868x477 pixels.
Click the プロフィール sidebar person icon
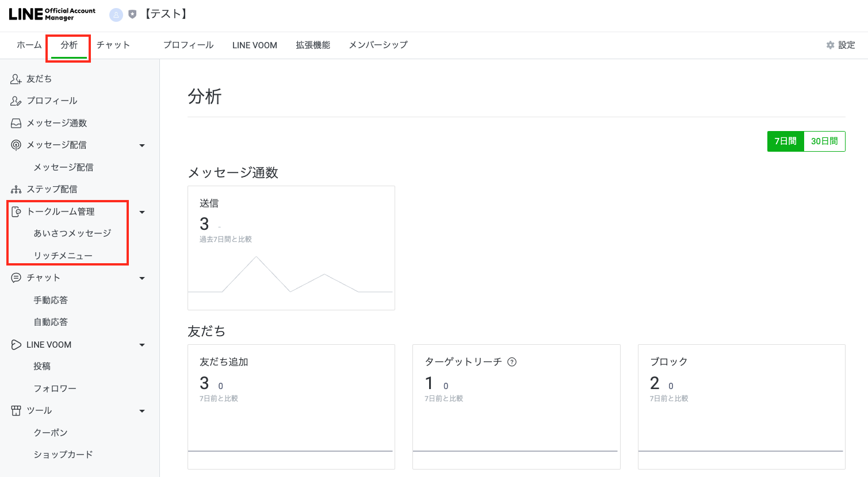[16, 101]
